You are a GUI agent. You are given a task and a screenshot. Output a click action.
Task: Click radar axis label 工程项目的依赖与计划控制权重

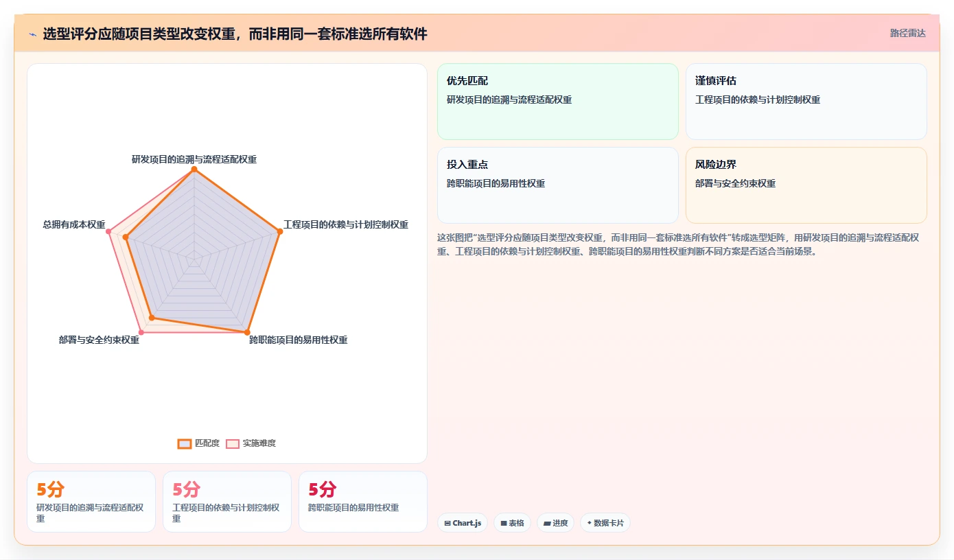click(x=346, y=224)
